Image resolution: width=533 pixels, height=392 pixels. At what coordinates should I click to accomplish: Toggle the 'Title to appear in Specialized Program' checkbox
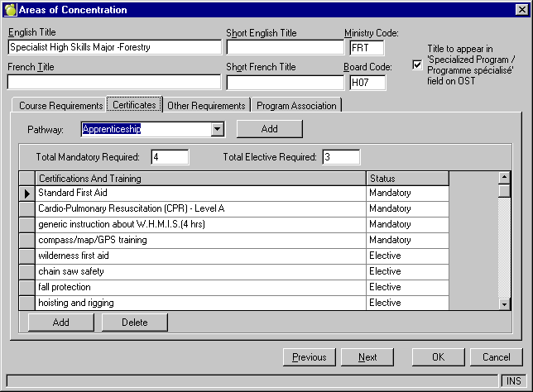(x=417, y=64)
